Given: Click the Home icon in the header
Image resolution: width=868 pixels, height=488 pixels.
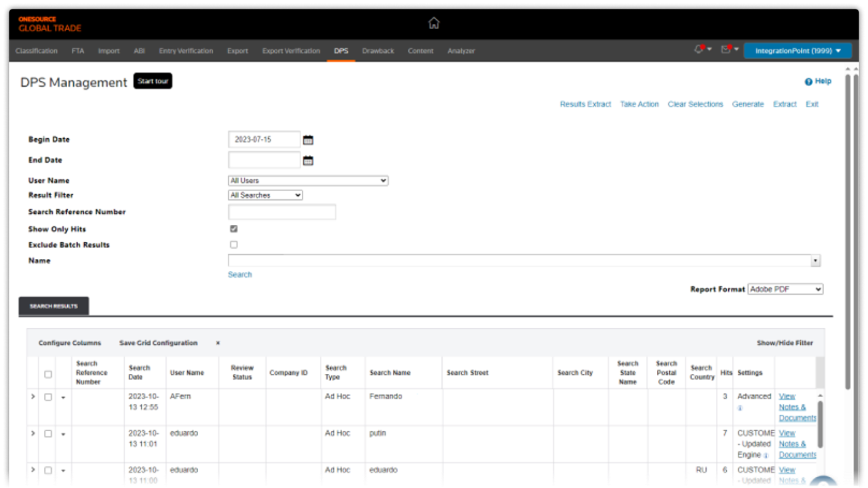Looking at the screenshot, I should click(434, 23).
